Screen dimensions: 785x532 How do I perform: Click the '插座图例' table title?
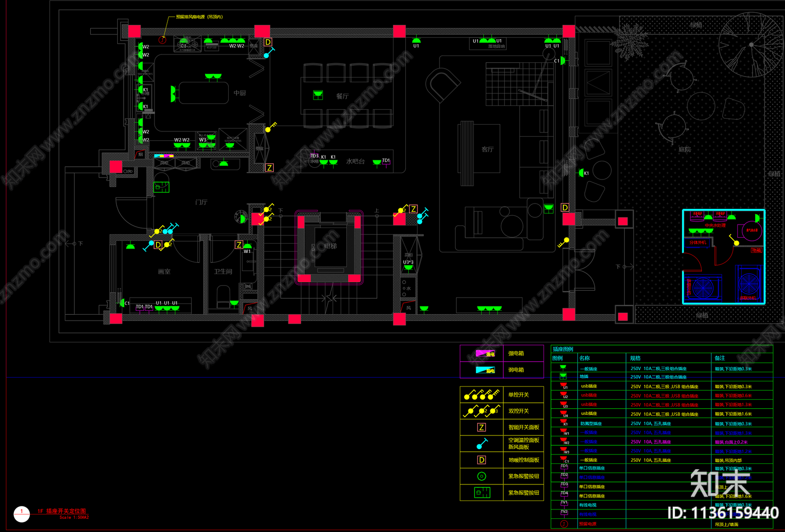click(563, 349)
